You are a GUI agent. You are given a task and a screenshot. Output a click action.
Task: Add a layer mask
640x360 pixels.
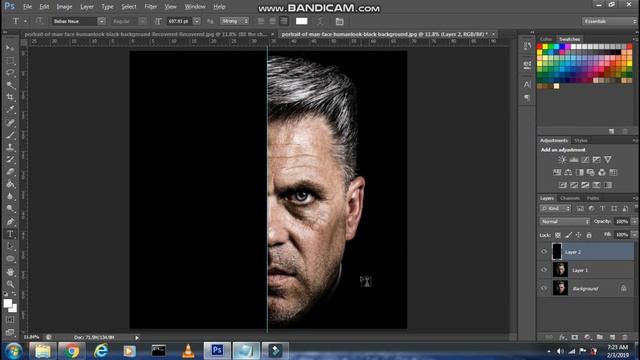point(575,337)
